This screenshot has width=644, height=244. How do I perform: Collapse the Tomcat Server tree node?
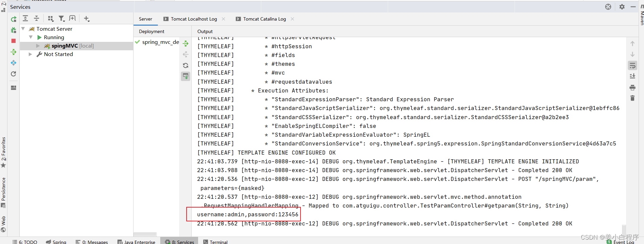pos(23,29)
